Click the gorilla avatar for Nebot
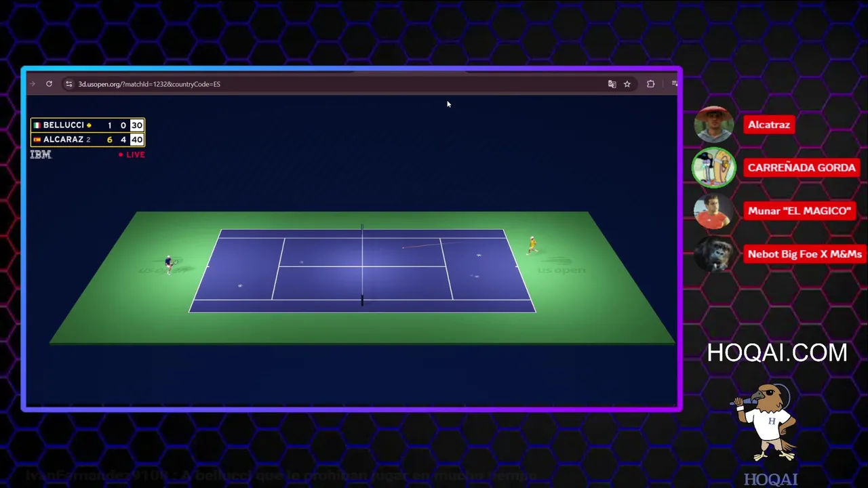Image resolution: width=868 pixels, height=488 pixels. click(x=714, y=253)
